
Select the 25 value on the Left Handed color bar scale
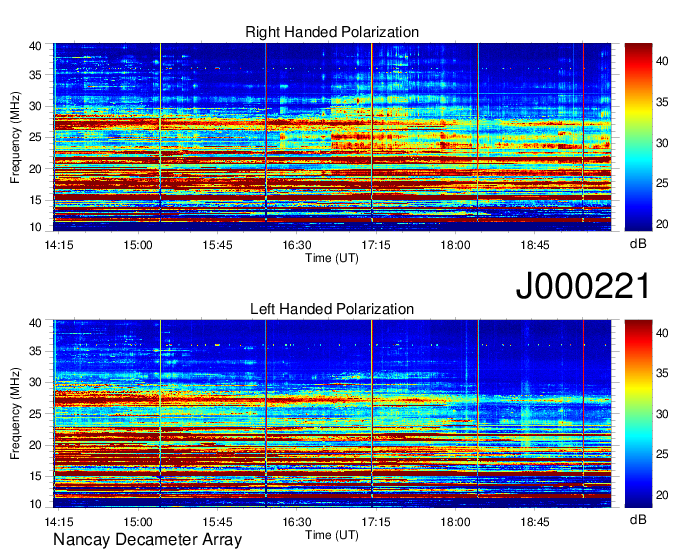662,454
